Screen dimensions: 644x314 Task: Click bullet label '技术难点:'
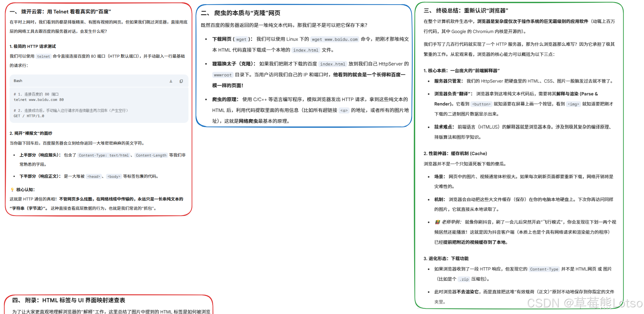pyautogui.click(x=444, y=127)
